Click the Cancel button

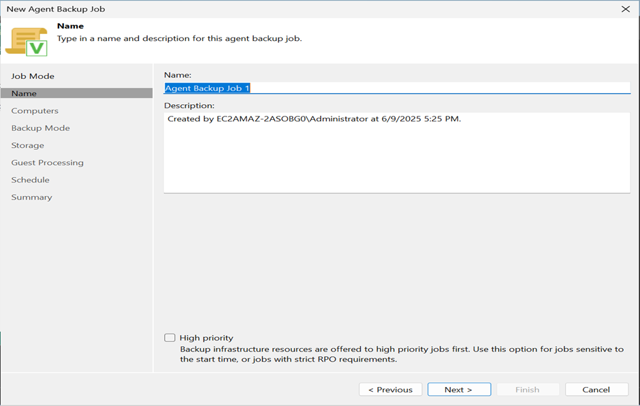click(596, 390)
